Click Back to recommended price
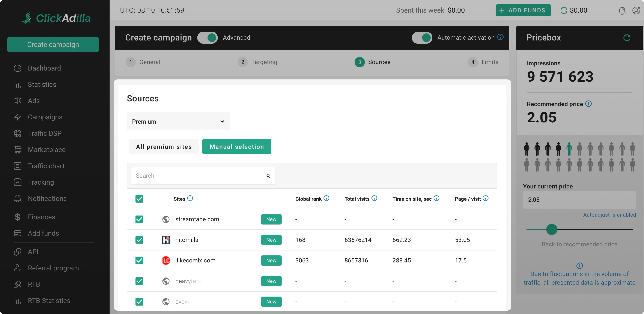 pos(579,244)
